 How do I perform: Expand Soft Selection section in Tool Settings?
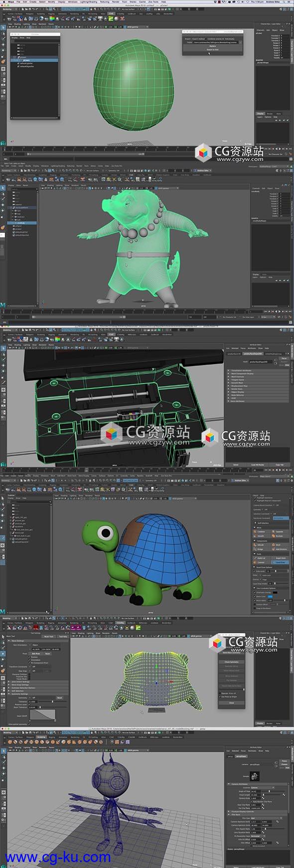point(38,691)
